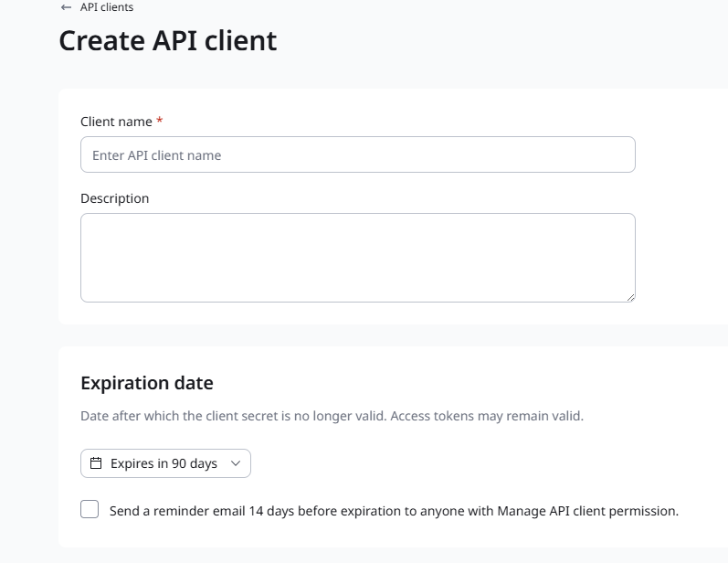This screenshot has width=728, height=563.
Task: Grab the resize handle on the Description box
Action: 630,297
